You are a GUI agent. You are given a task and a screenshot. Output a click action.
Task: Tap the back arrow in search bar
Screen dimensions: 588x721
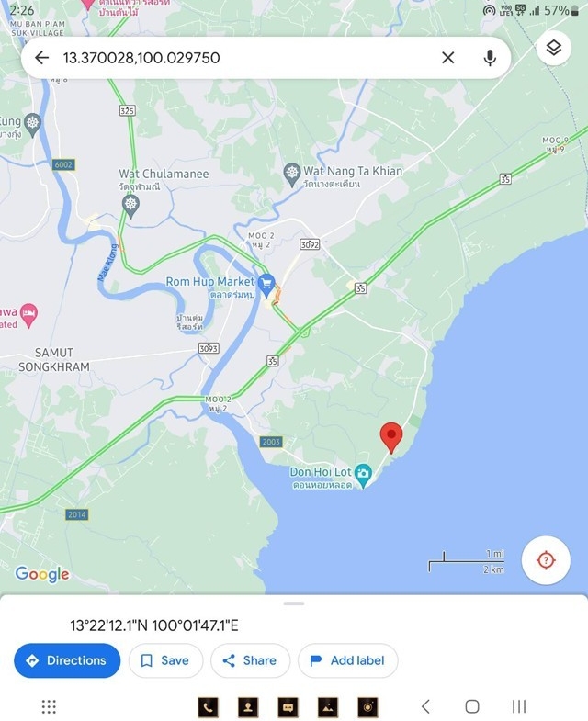tap(42, 58)
